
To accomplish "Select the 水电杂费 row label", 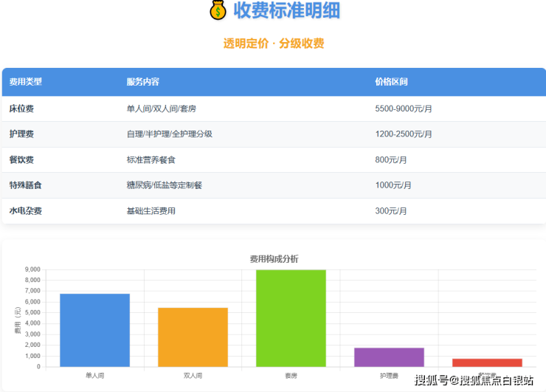I will point(26,211).
